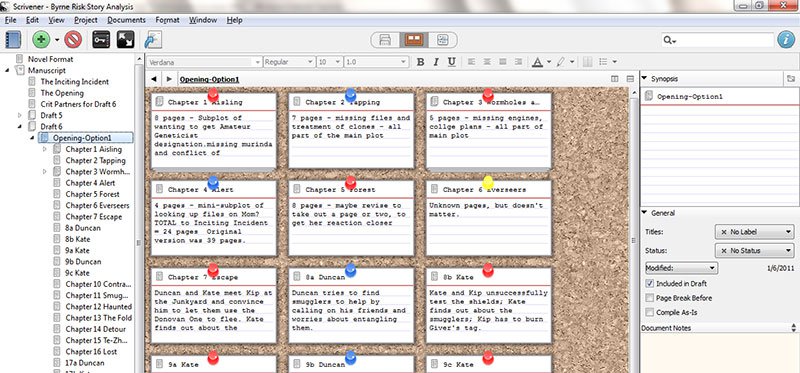The width and height of the screenshot is (800, 373).
Task: Click the Binder toggle icon
Action: coord(13,39)
